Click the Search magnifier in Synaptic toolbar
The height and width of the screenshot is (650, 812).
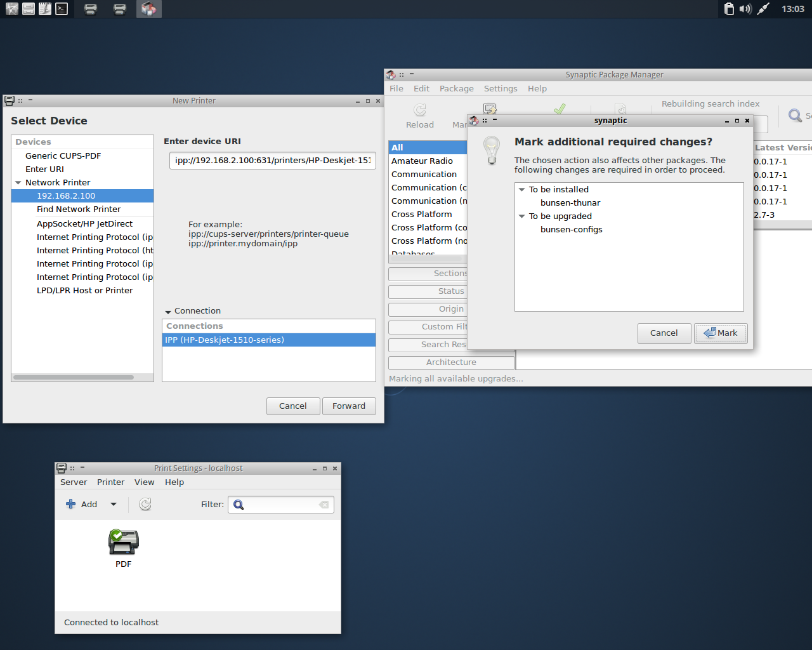795,116
